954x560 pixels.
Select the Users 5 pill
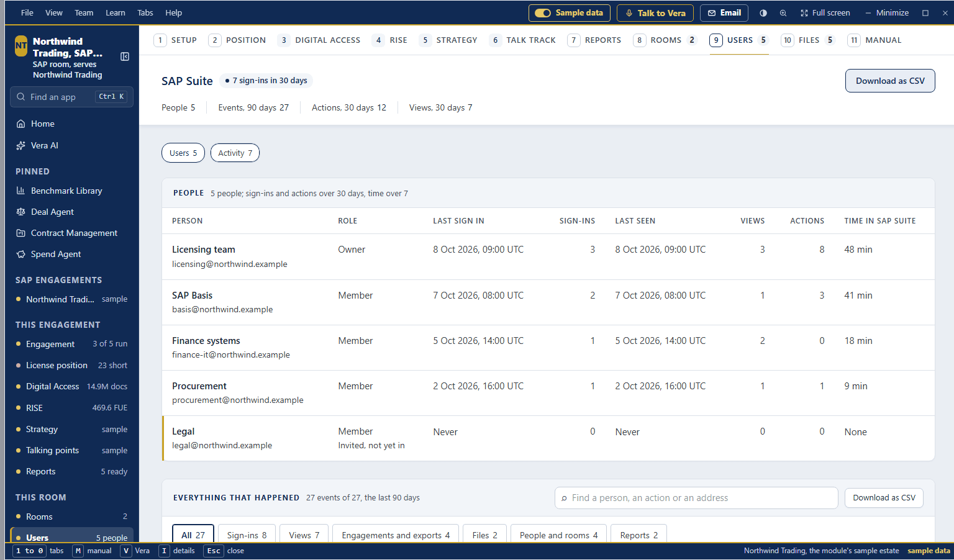[x=183, y=153]
